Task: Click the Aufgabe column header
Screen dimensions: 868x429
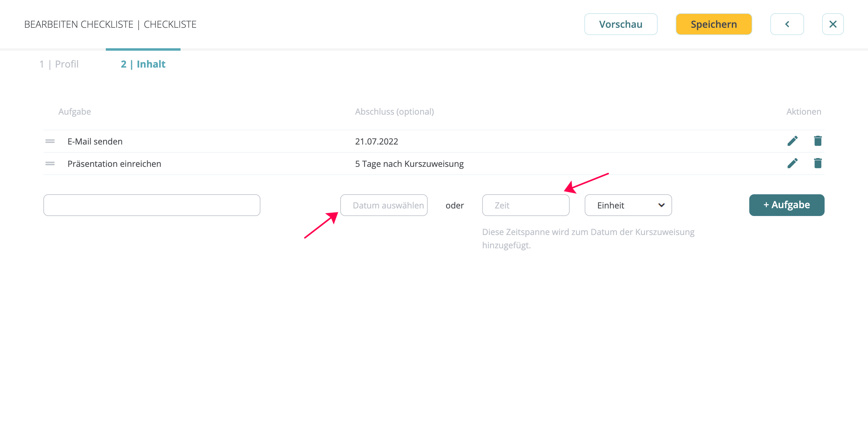Action: 74,112
